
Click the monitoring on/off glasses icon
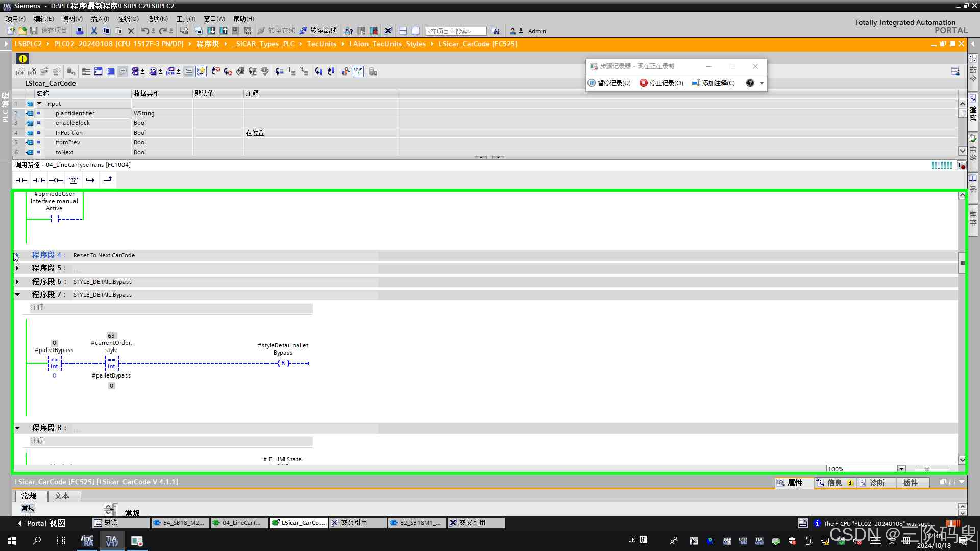point(358,71)
